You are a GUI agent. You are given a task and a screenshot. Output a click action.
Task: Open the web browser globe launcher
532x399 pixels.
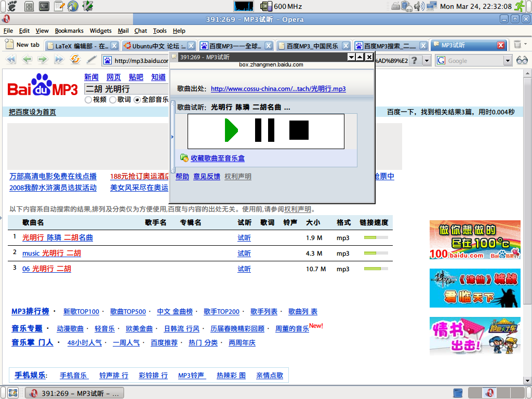[73, 6]
